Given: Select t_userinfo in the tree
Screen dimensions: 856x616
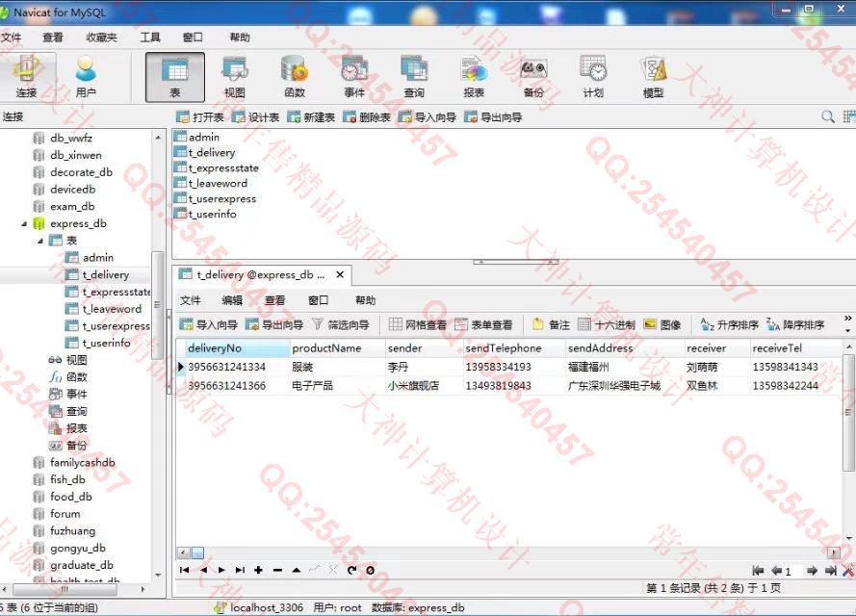Looking at the screenshot, I should pos(106,343).
